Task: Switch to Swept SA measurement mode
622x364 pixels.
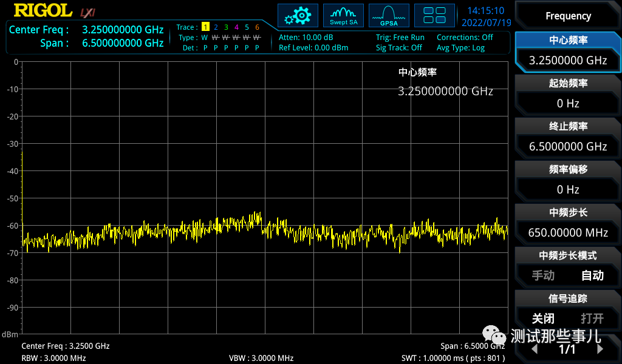Action: tap(343, 15)
